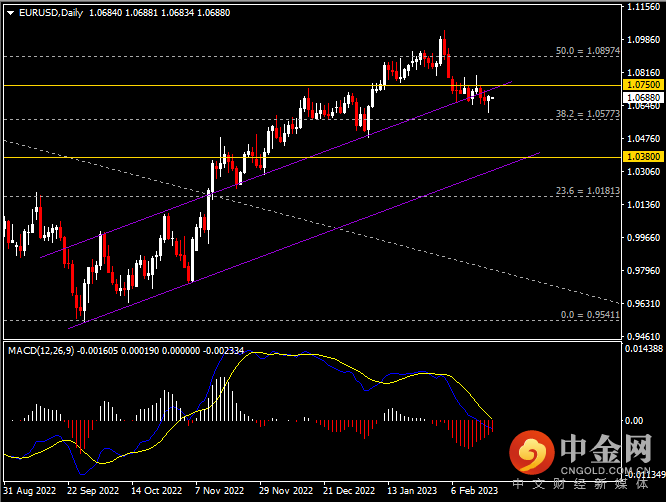This screenshot has height=502, width=666.
Task: Click the 7 Nov 2022 date label
Action: [217, 492]
